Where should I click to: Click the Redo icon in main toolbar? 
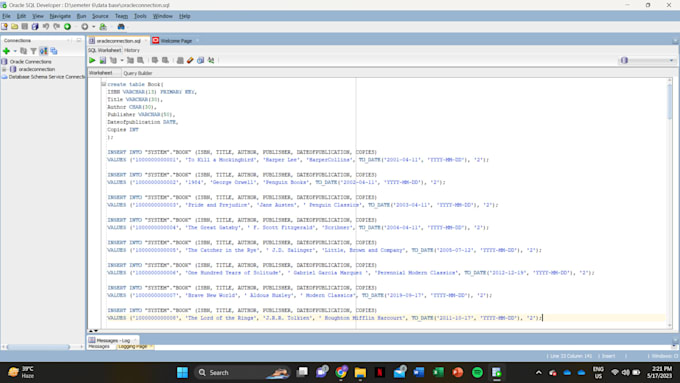point(56,27)
